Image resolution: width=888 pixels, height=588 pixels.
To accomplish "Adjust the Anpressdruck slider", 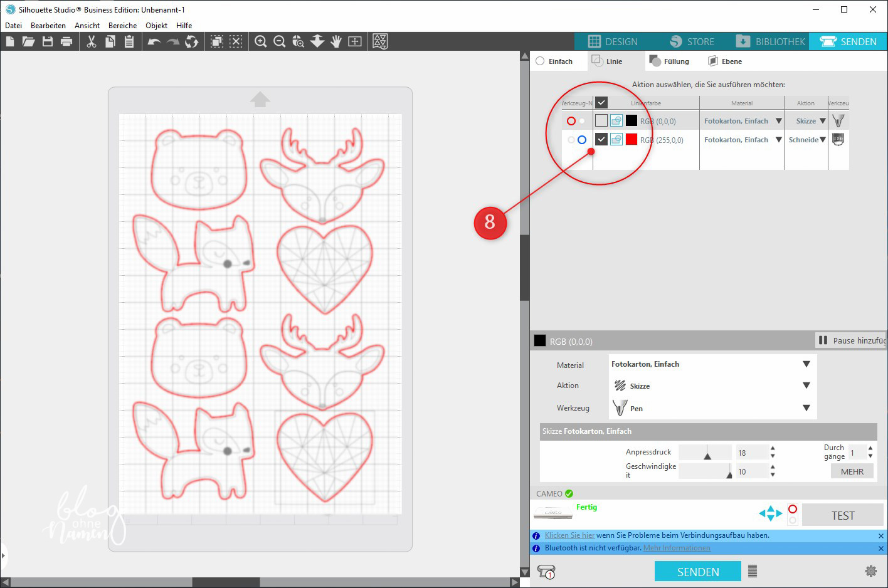I will pyautogui.click(x=707, y=453).
